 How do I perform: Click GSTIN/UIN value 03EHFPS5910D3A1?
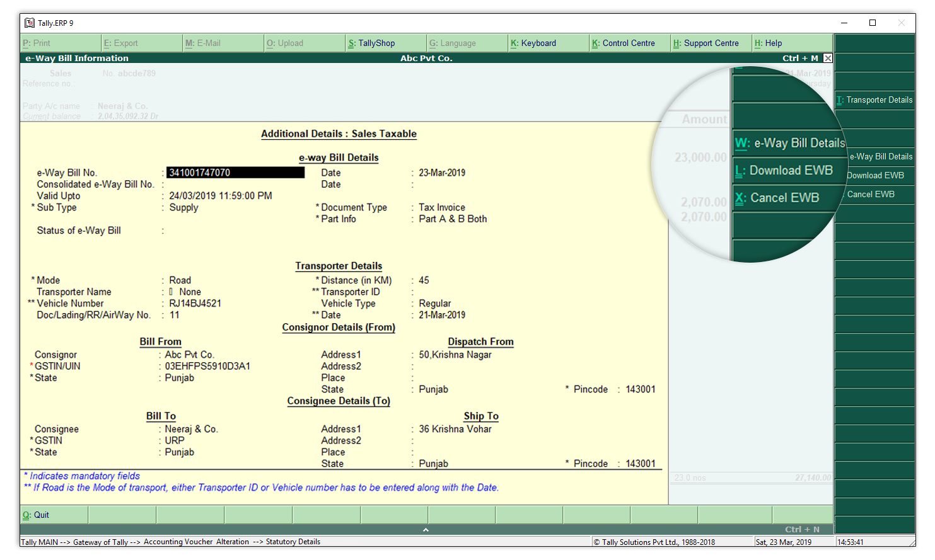tap(207, 366)
